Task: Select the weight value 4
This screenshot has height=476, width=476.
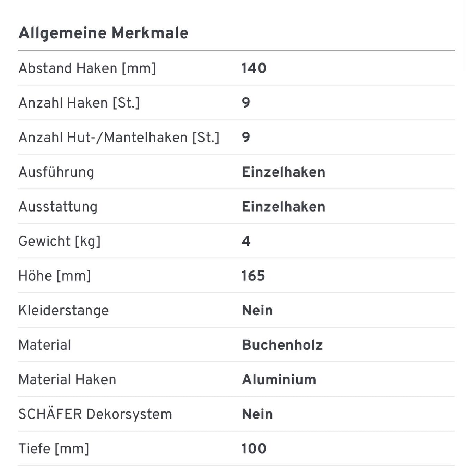Action: pyautogui.click(x=246, y=241)
